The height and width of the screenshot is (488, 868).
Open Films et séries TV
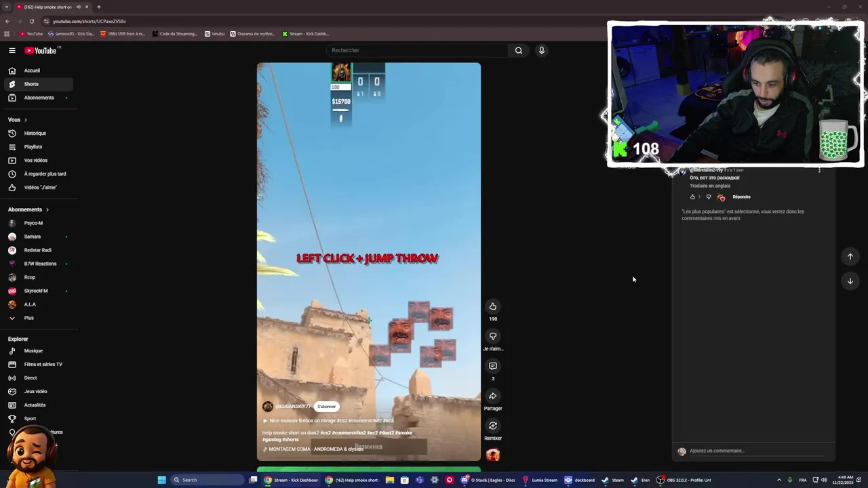coord(38,364)
